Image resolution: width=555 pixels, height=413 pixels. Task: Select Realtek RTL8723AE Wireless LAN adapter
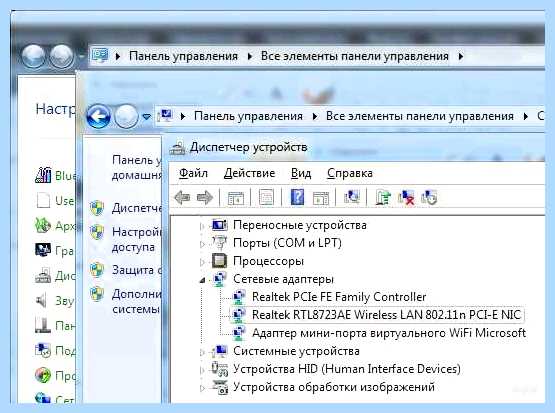386,314
